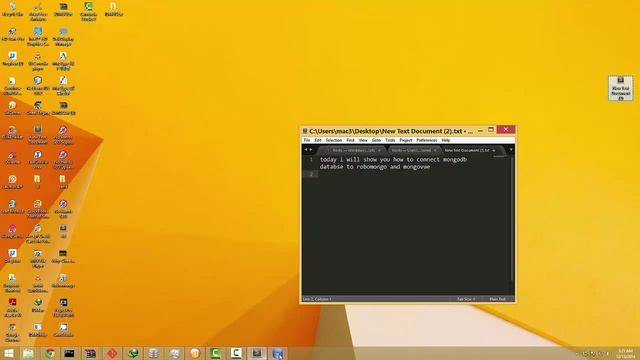The width and height of the screenshot is (640, 360).
Task: Open the Find menu
Action: (x=350, y=140)
